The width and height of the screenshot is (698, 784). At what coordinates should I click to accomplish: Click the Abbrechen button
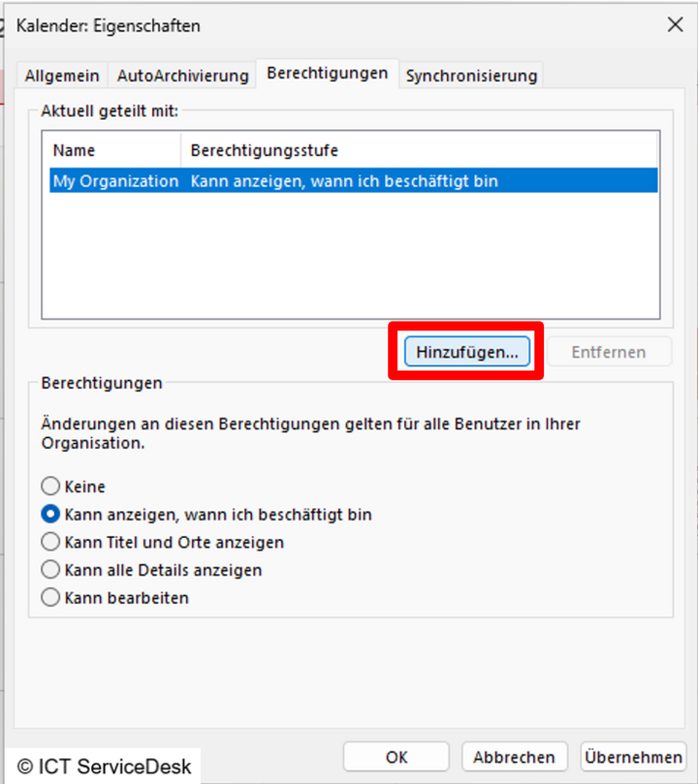tap(515, 757)
